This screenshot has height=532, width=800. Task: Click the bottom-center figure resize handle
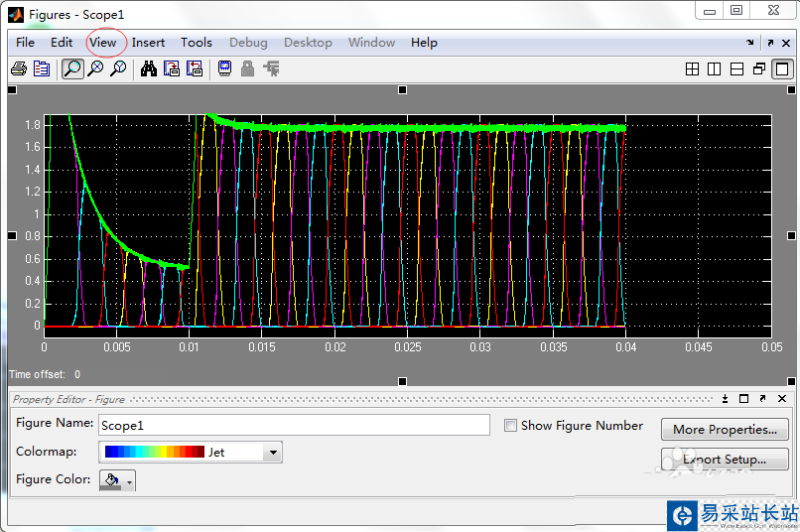click(x=402, y=381)
